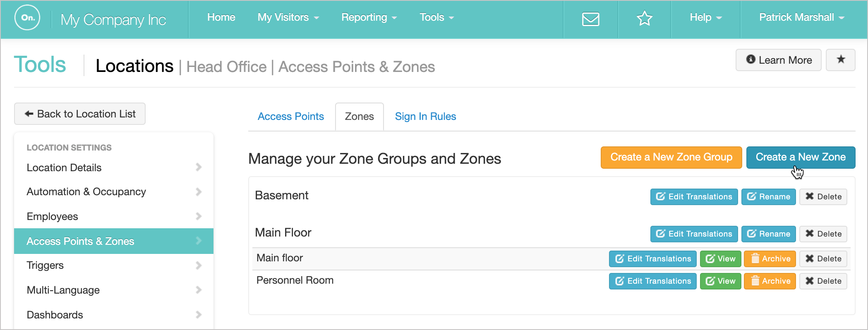Archive the Main floor zone
Viewport: 868px width, 330px height.
pyautogui.click(x=770, y=259)
